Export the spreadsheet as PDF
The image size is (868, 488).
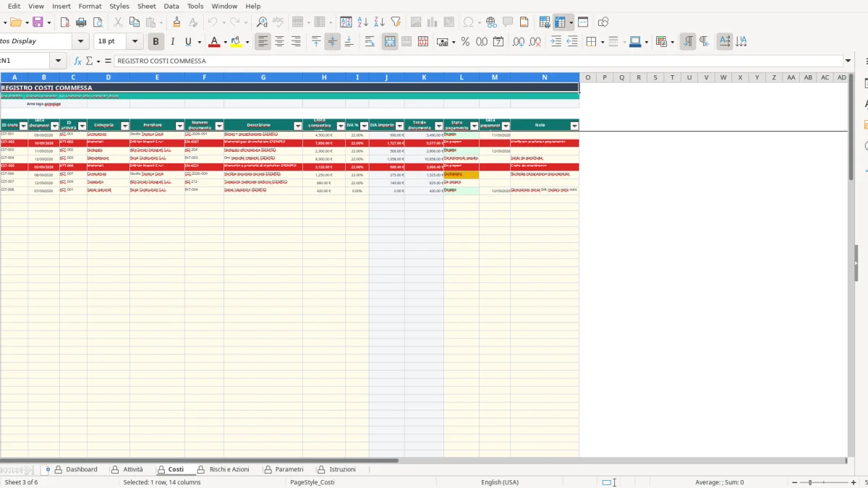point(64,22)
